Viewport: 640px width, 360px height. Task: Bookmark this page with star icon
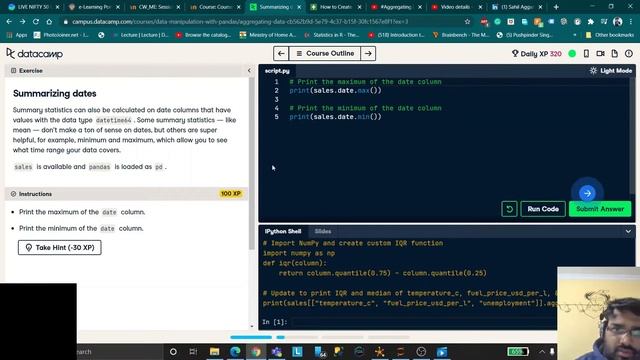point(467,21)
